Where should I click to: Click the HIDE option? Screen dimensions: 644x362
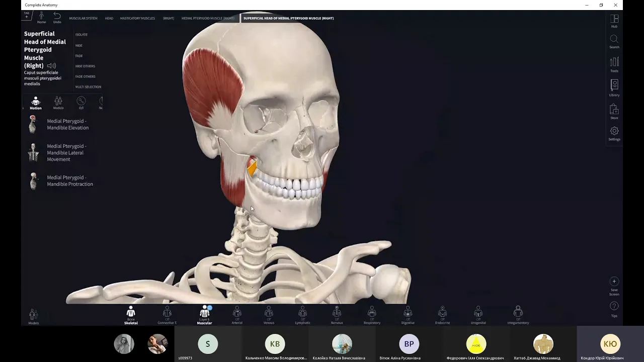[x=79, y=45]
